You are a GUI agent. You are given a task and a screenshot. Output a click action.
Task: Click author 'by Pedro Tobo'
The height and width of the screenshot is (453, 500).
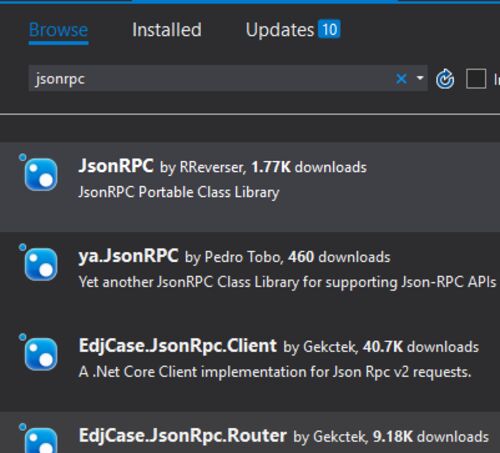tap(234, 257)
